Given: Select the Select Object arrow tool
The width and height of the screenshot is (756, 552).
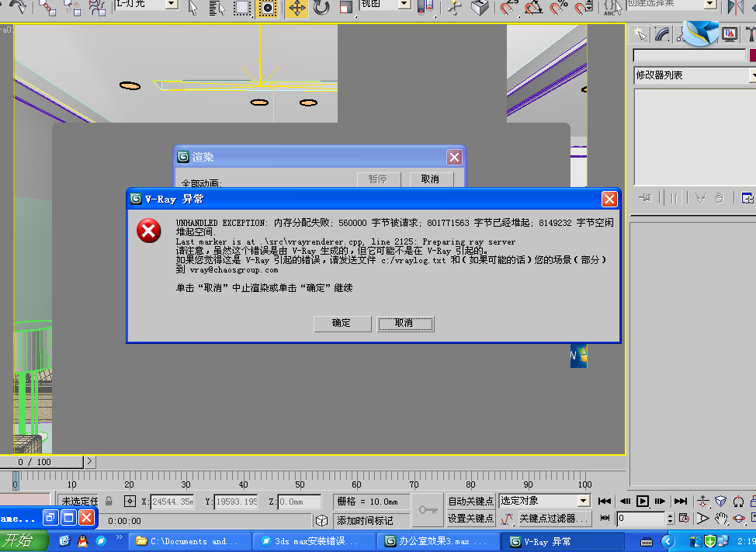Looking at the screenshot, I should pos(192,7).
